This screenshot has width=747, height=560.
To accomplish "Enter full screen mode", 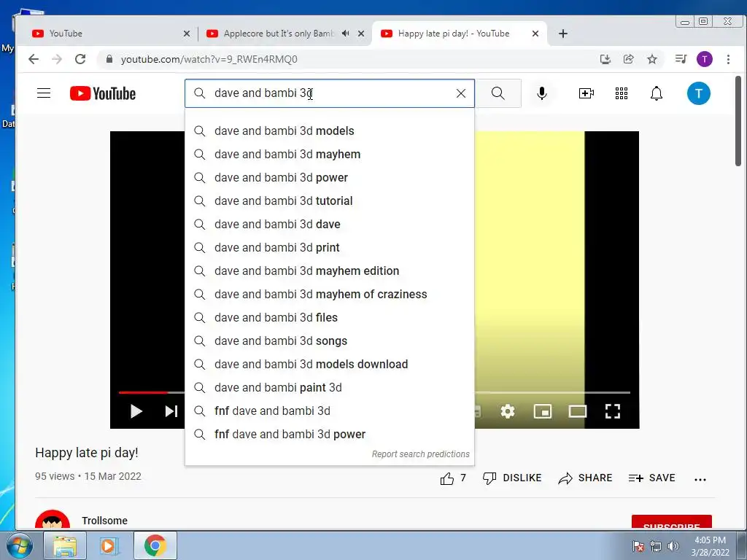I will [613, 411].
